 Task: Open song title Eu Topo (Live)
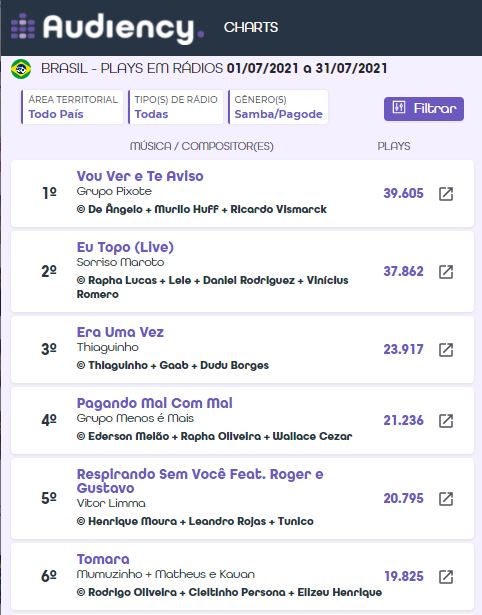125,247
